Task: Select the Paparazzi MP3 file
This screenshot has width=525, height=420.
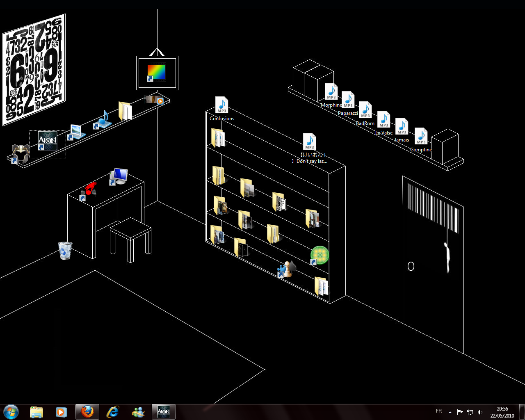Action: 348,103
